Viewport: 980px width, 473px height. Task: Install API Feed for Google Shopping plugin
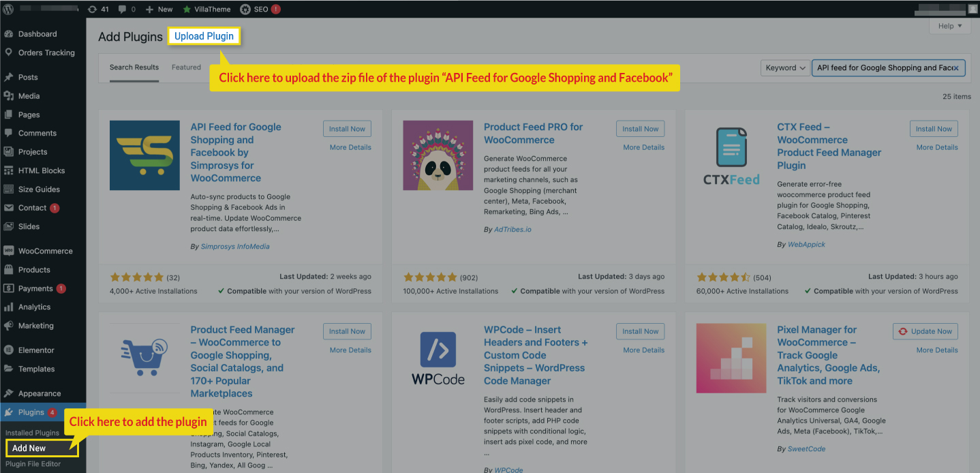coord(347,129)
